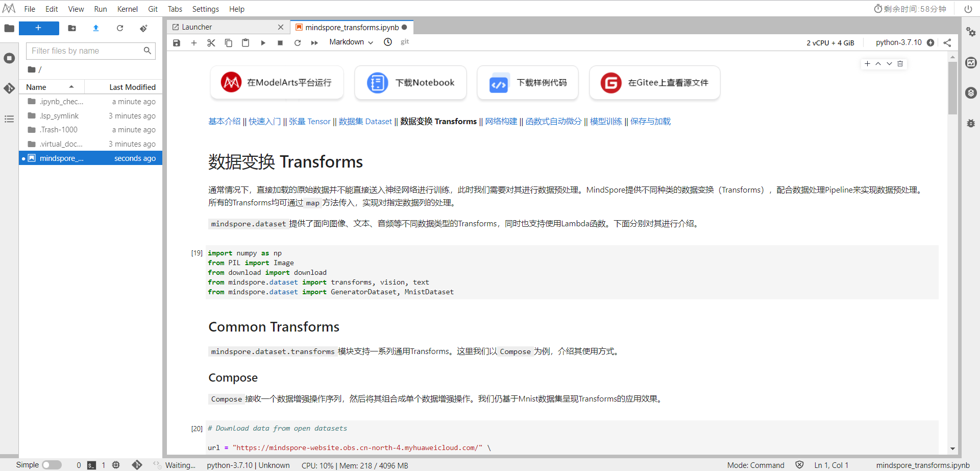The image size is (980, 471).
Task: Toggle the Simple interface mode switch
Action: pos(52,465)
